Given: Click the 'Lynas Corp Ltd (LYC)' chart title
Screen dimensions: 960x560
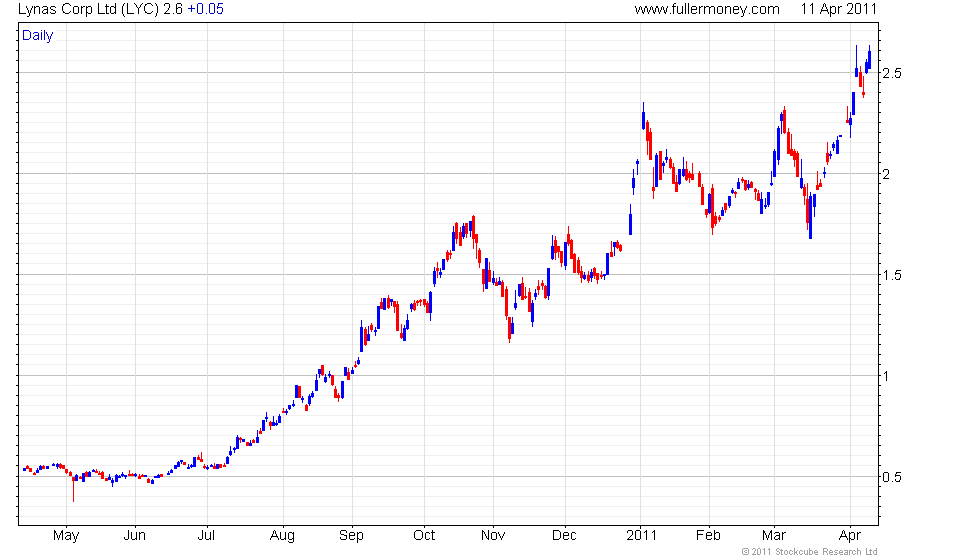Looking at the screenshot, I should [89, 9].
